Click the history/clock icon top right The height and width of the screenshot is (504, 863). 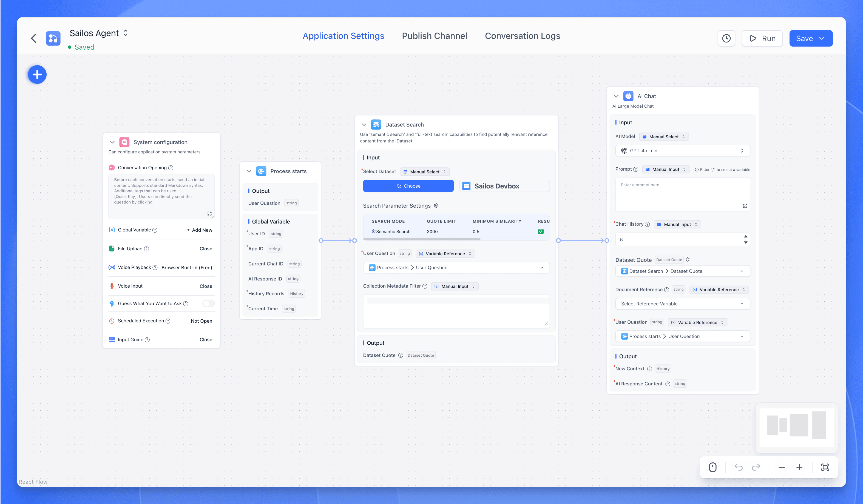tap(727, 38)
